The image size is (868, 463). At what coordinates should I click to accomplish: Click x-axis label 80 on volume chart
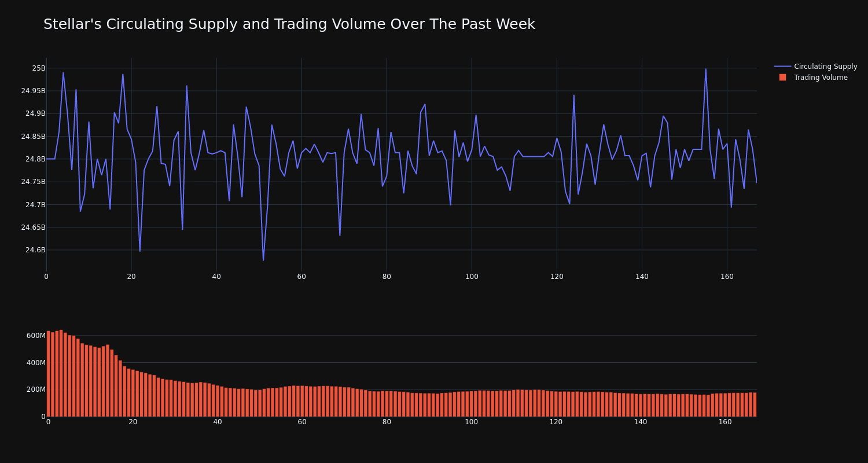387,422
